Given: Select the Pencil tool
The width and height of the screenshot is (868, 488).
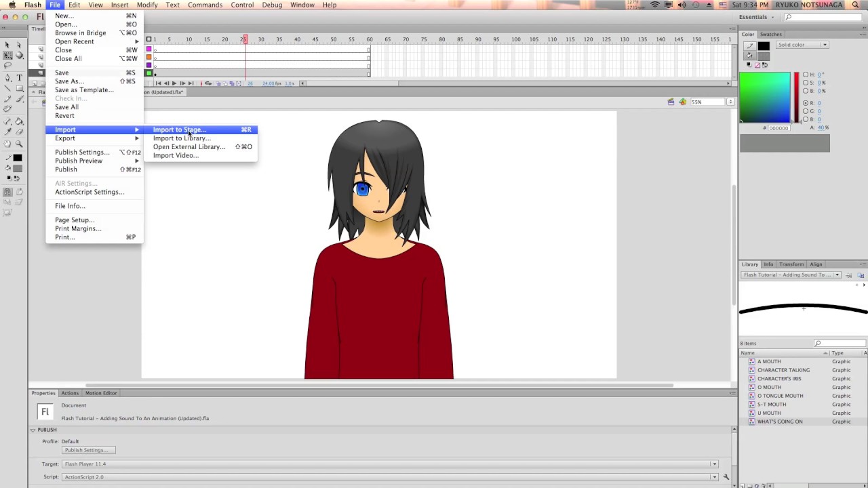Looking at the screenshot, I should [x=7, y=98].
